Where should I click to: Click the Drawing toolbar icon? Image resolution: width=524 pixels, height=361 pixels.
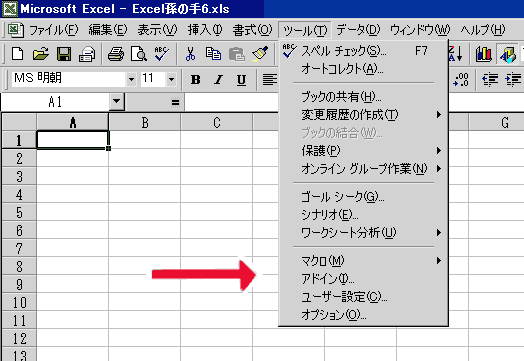click(x=508, y=54)
